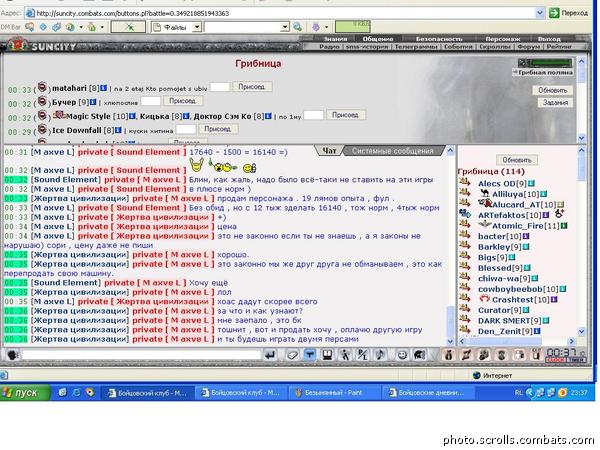This screenshot has height=450, width=600.
Task: Click the Windows Пуск start button
Action: (25, 392)
